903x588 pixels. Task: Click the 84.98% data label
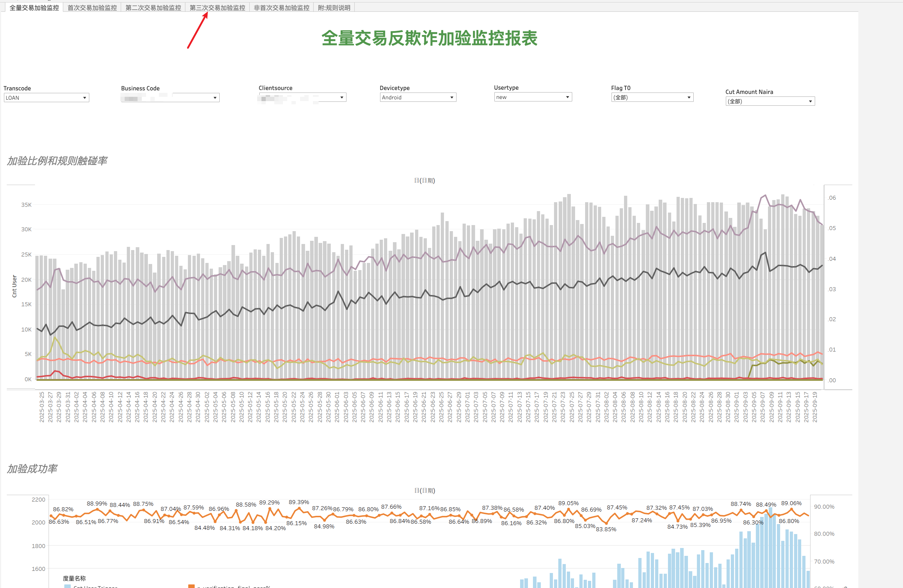(x=324, y=527)
